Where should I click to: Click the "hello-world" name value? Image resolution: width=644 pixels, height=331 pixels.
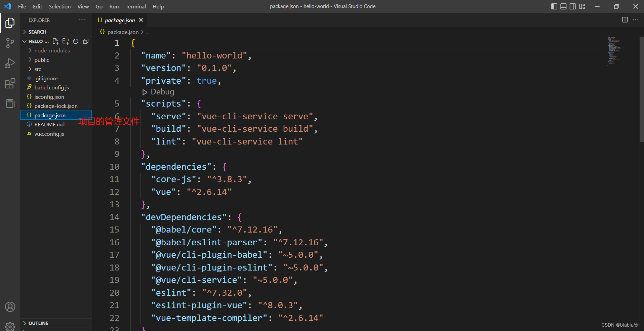tap(214, 56)
